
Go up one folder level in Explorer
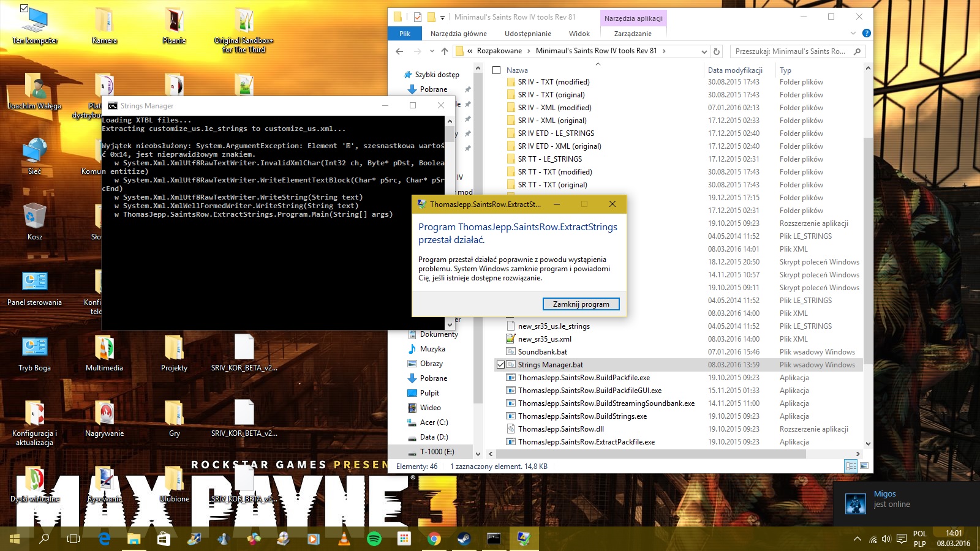(x=445, y=51)
